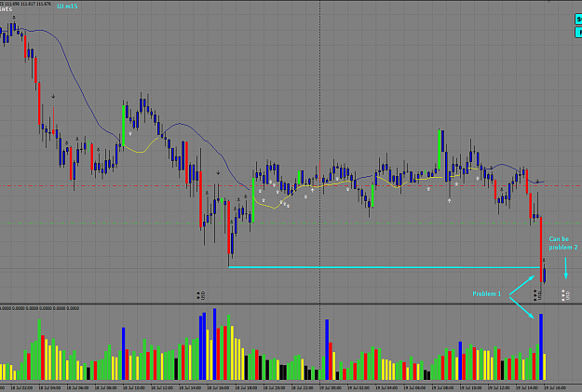This screenshot has height=392, width=582.
Task: Click the green dashed horizontal price line
Action: click(291, 223)
